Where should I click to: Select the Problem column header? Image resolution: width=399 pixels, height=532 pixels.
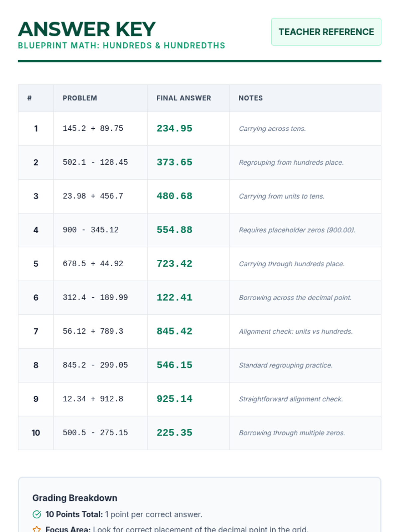pyautogui.click(x=80, y=98)
